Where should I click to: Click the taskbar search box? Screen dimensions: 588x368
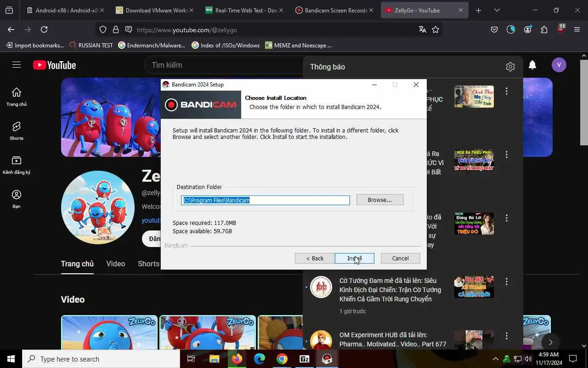[101, 359]
